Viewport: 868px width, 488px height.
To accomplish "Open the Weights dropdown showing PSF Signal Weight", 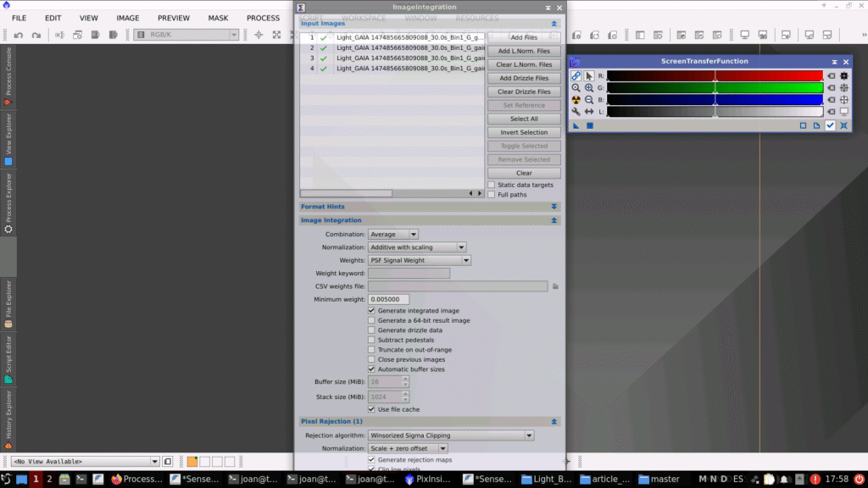I will (x=420, y=260).
